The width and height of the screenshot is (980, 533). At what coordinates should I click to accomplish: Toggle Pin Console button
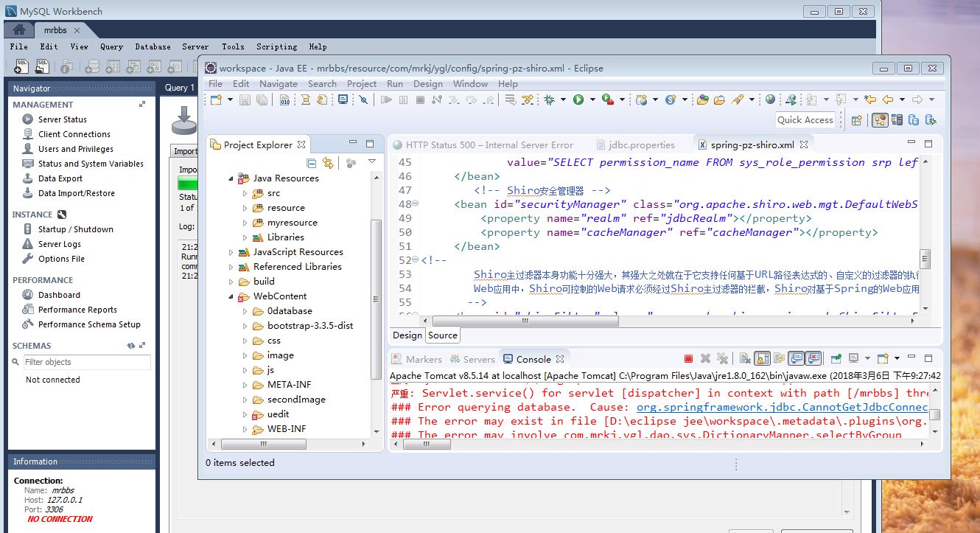coord(836,359)
